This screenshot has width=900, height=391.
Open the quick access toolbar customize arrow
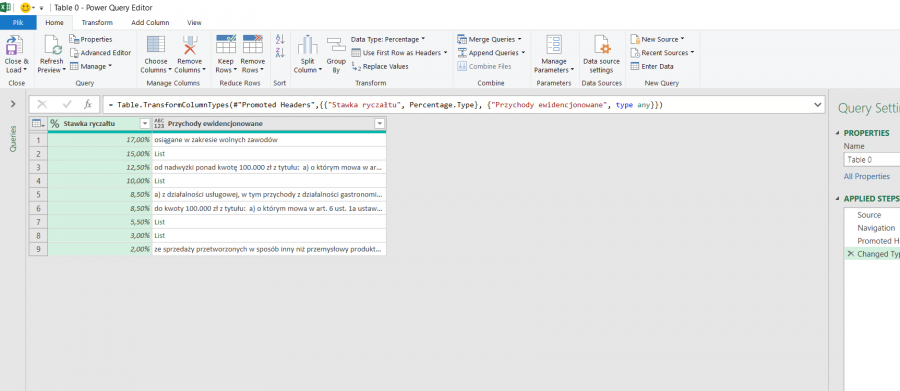tap(41, 9)
